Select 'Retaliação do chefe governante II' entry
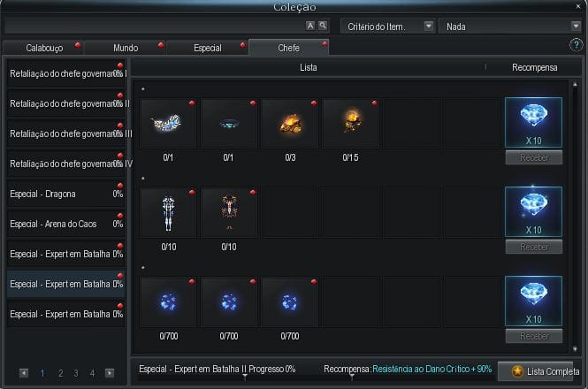 click(x=66, y=103)
